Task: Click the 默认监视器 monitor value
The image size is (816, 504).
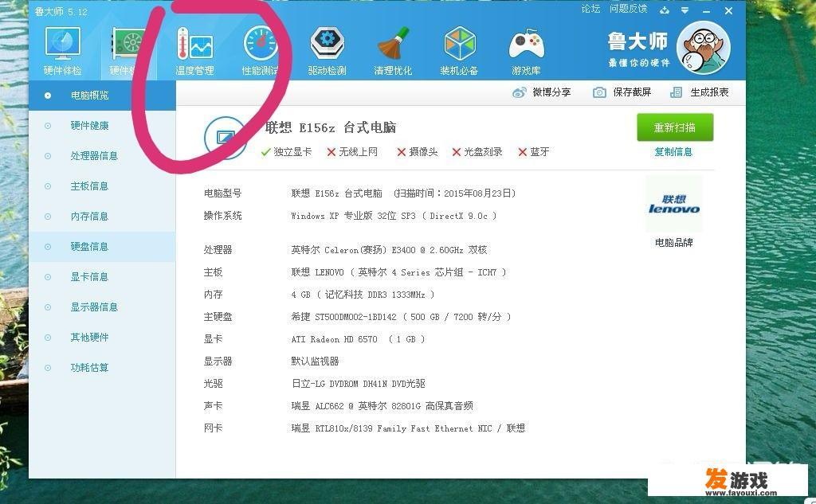Action: [x=315, y=361]
